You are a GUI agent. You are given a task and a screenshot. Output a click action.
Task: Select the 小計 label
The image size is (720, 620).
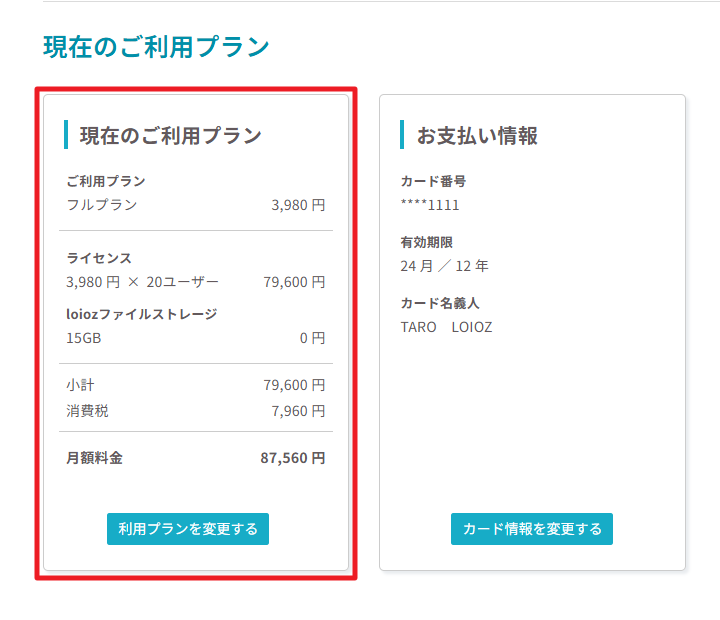coord(80,385)
